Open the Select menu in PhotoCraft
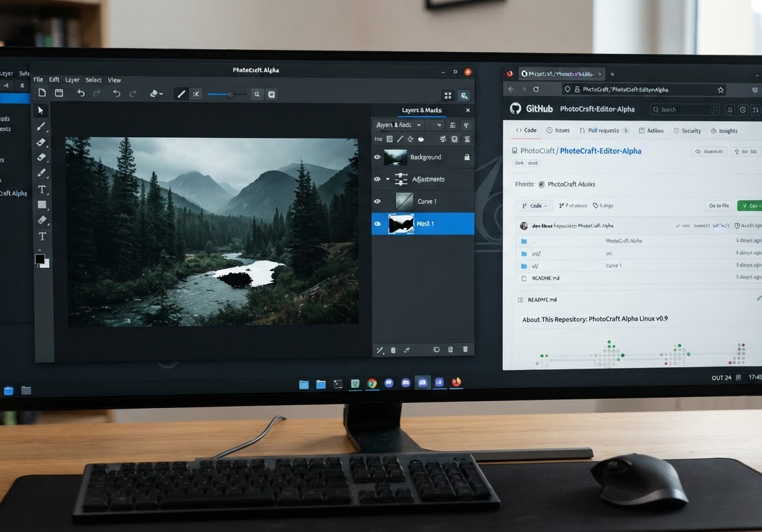 (94, 80)
